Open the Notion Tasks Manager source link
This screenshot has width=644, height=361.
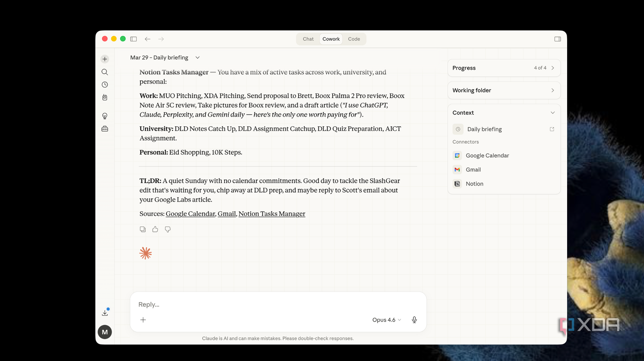tap(272, 214)
